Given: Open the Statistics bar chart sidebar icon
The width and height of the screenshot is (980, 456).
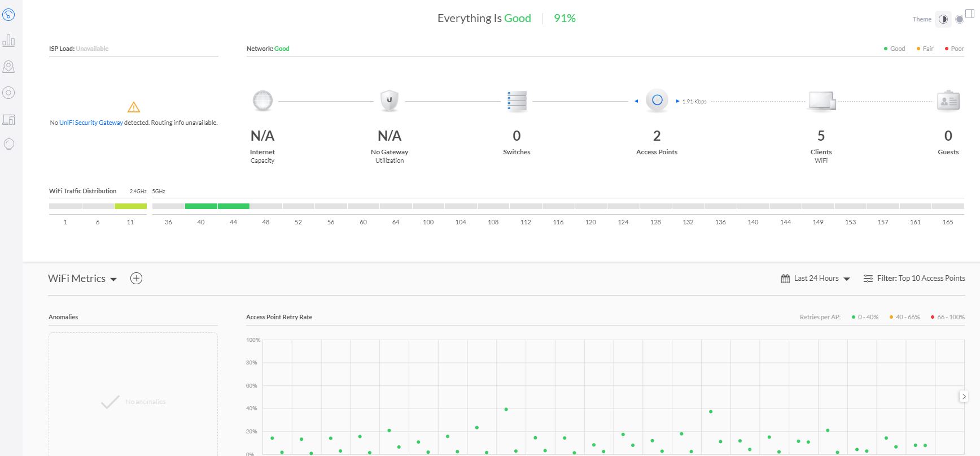Looking at the screenshot, I should (x=8, y=41).
